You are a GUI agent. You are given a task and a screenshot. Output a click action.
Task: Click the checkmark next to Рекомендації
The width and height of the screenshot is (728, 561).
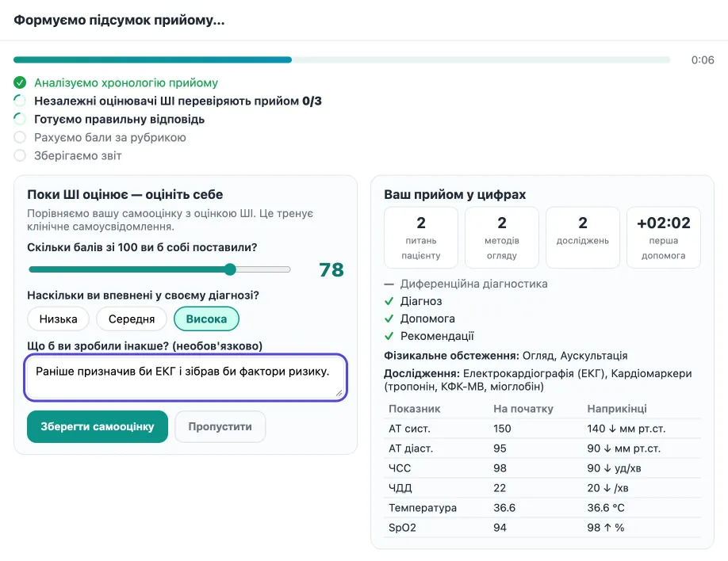point(389,336)
